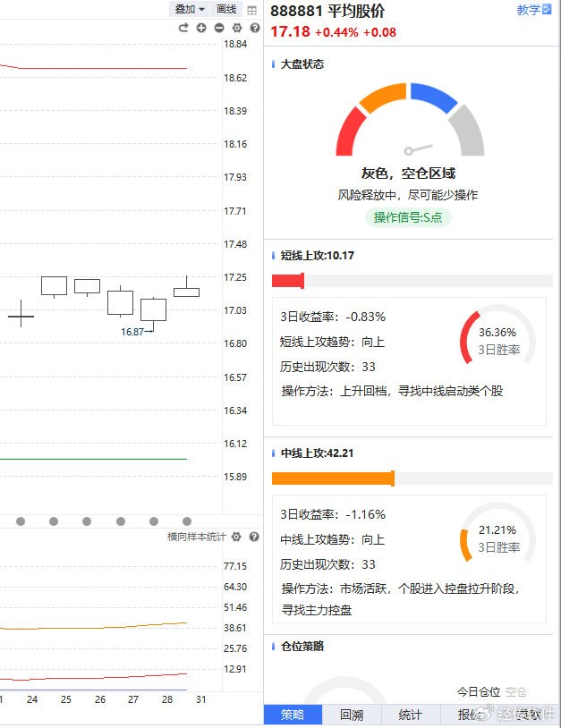Zoom out with the minus circle icon

[x=219, y=28]
